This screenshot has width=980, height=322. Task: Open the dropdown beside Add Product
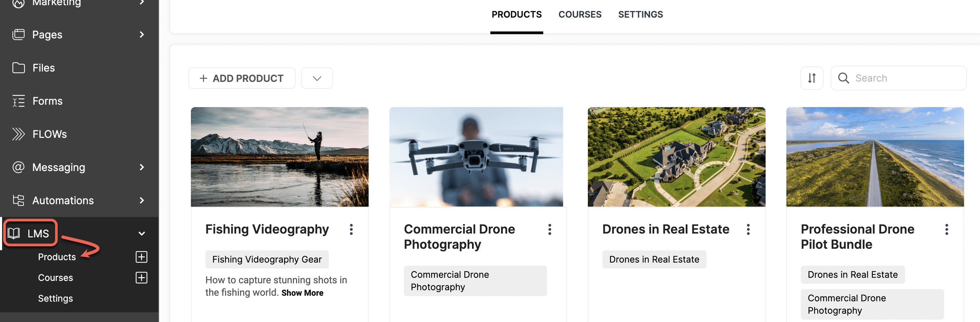click(x=317, y=78)
